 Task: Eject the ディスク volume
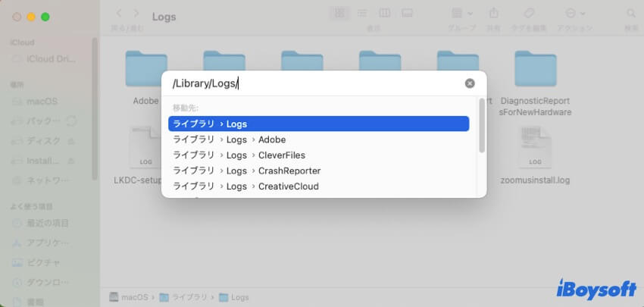tap(71, 141)
